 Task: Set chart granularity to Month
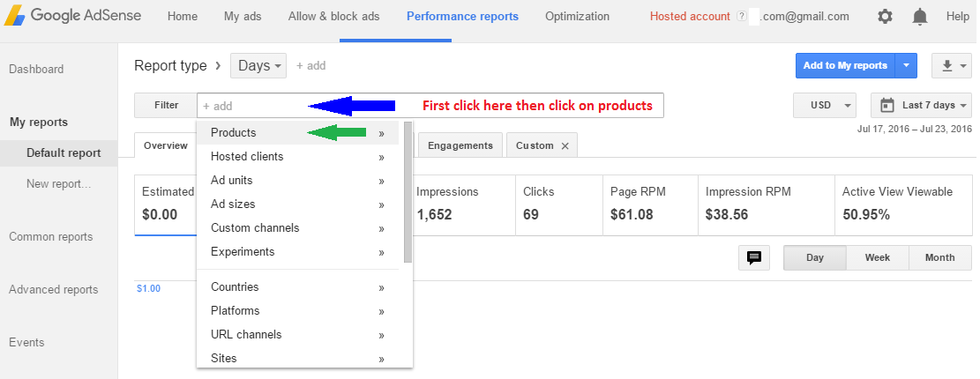[x=940, y=257]
